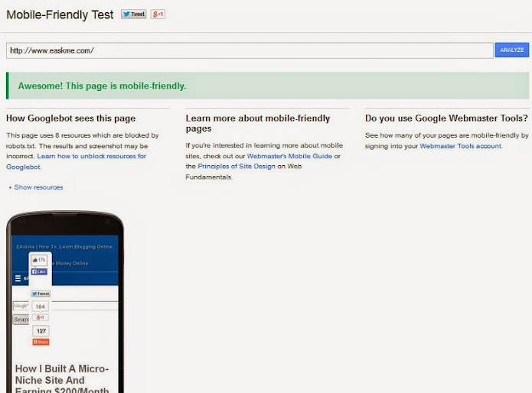Click the phone preview screenshot thumbnail
This screenshot has width=532, height=393.
(x=65, y=301)
